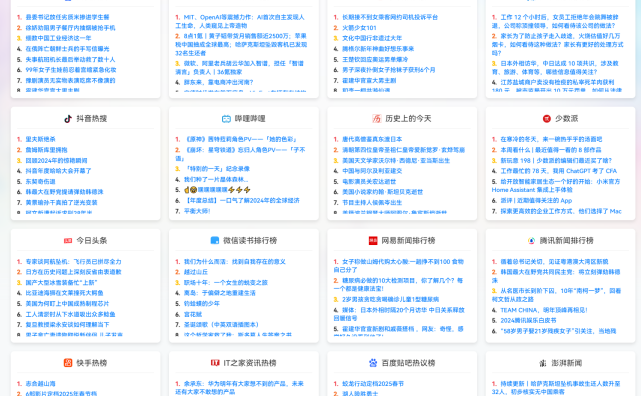Screen dimensions: 641x396
Task: Open 文化中国行非遗过大年 trending item
Action: point(372,38)
